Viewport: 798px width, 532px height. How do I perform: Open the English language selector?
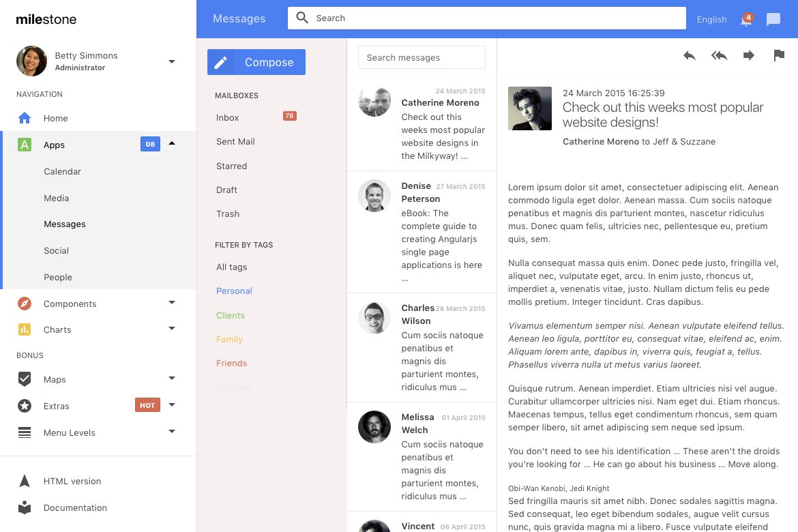pos(711,19)
